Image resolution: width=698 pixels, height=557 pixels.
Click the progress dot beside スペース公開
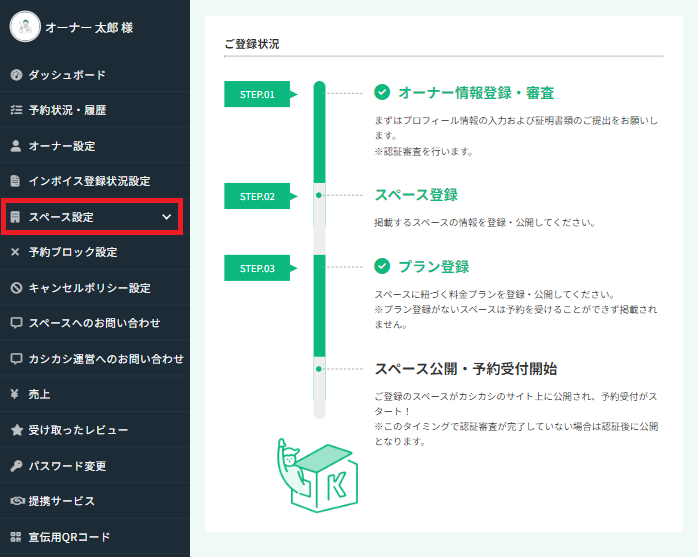pyautogui.click(x=319, y=369)
